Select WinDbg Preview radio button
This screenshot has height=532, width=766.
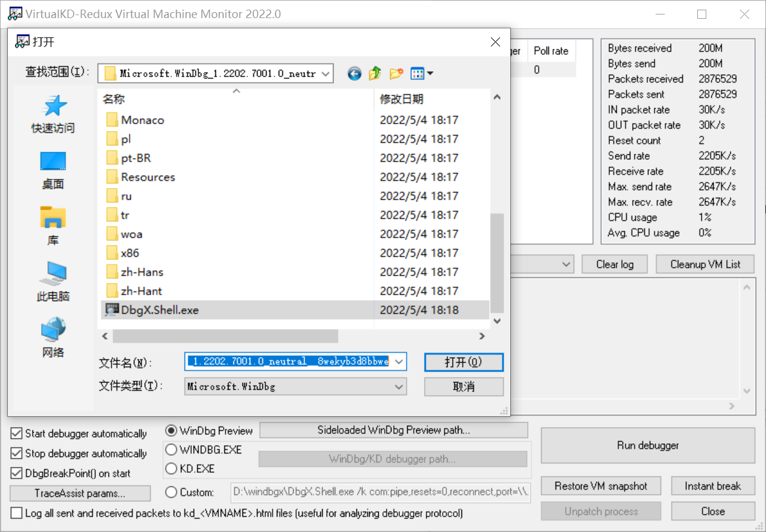click(171, 431)
